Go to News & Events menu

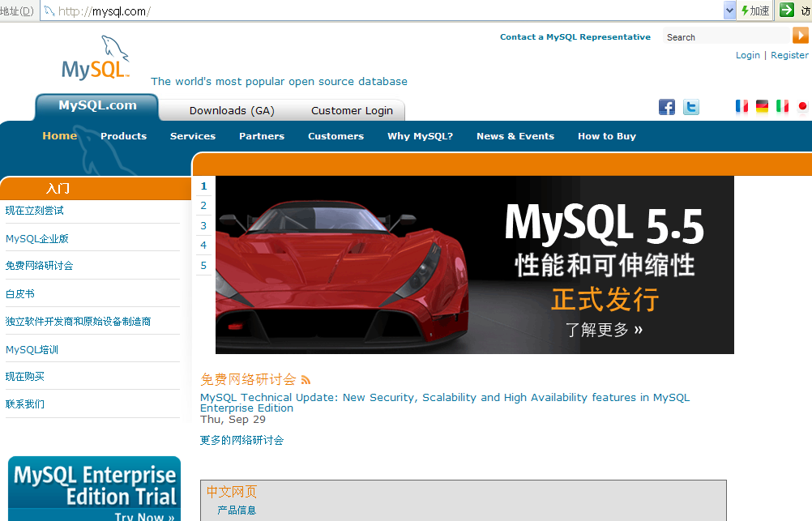(515, 136)
